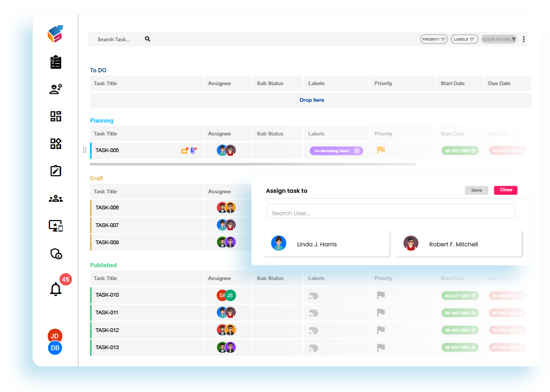
Task: Open the task checklist clipboard icon
Action: tap(55, 62)
